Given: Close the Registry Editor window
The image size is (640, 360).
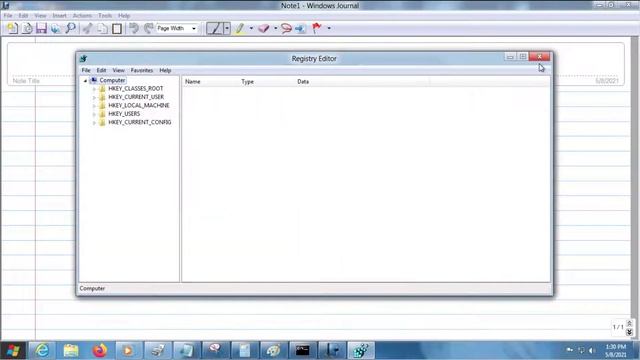Looking at the screenshot, I should (x=539, y=57).
